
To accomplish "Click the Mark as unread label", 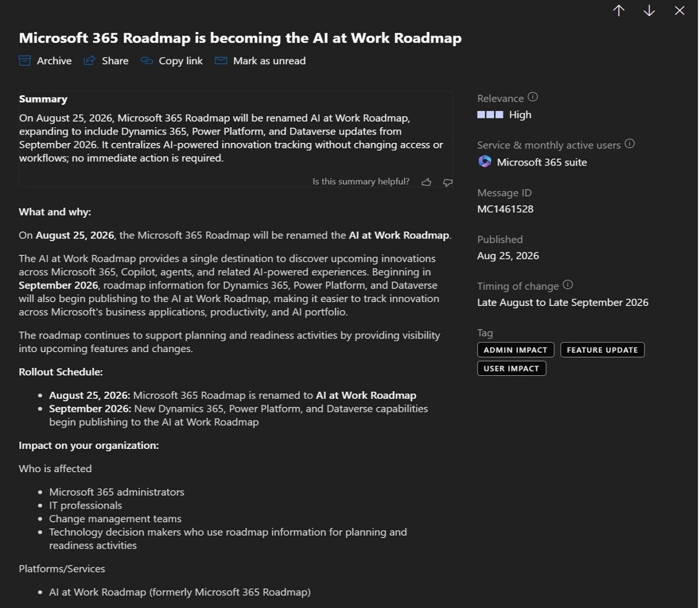I will pyautogui.click(x=269, y=61).
